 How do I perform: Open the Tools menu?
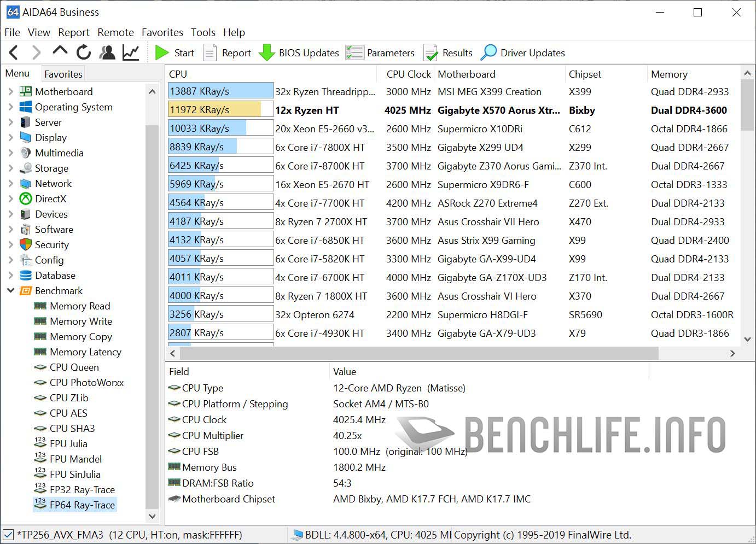(x=203, y=32)
